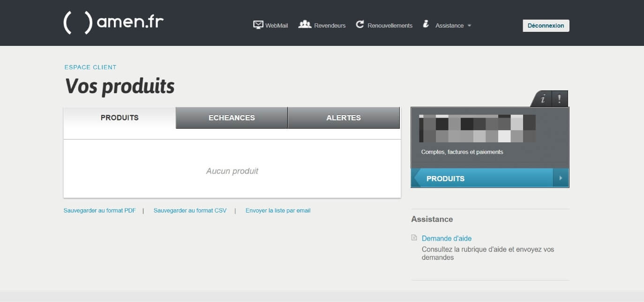This screenshot has height=302, width=644.
Task: Click Sauvegarder au format PDF link
Action: click(x=99, y=211)
